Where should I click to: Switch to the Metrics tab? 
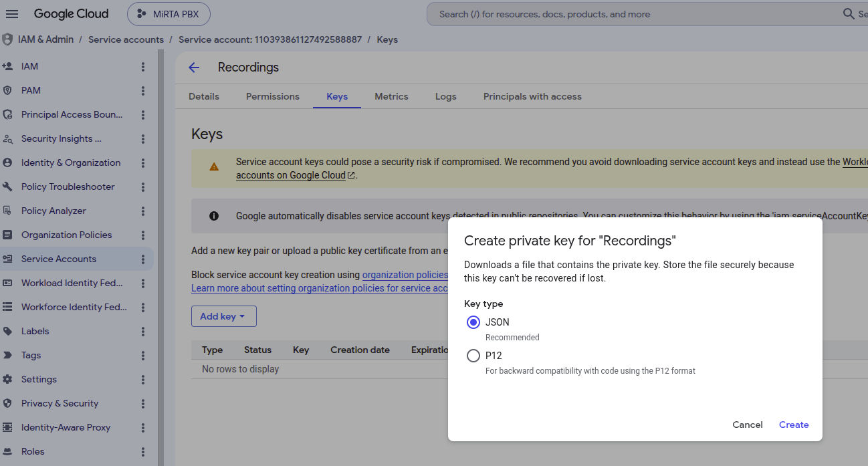coord(391,96)
